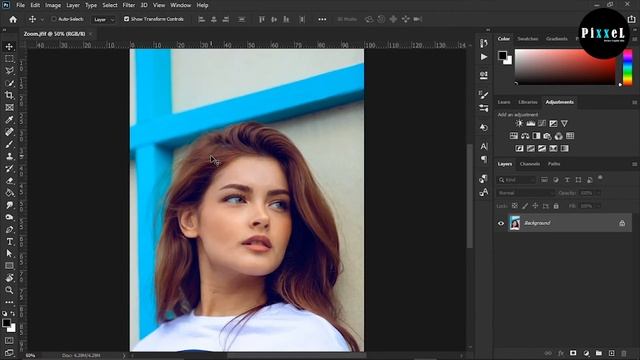Toggle lock position
This screenshot has height=360, width=640.
pyautogui.click(x=535, y=206)
